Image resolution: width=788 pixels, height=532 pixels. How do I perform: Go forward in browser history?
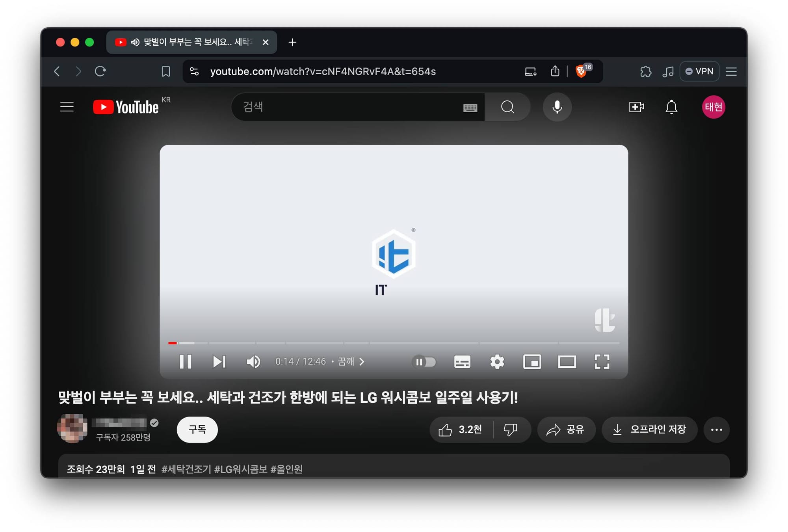(78, 71)
